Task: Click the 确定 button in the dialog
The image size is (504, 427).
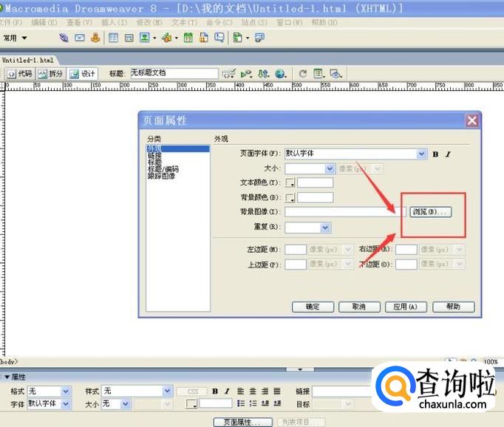Action: (x=313, y=307)
